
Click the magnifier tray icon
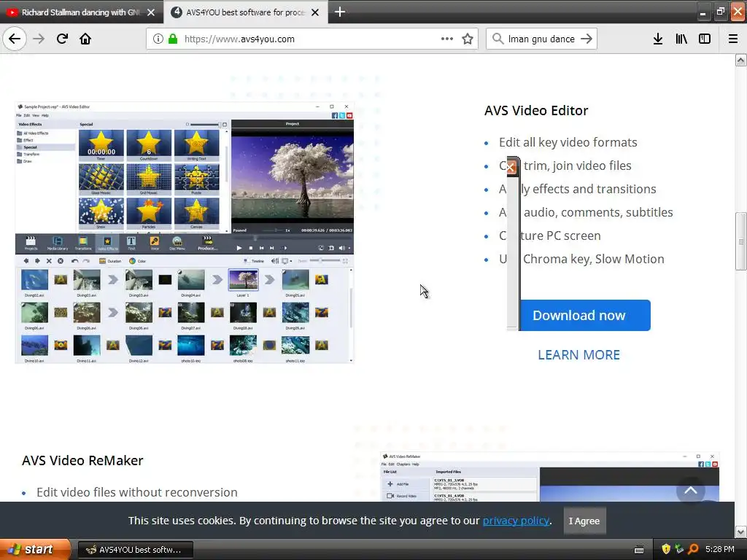(693, 550)
